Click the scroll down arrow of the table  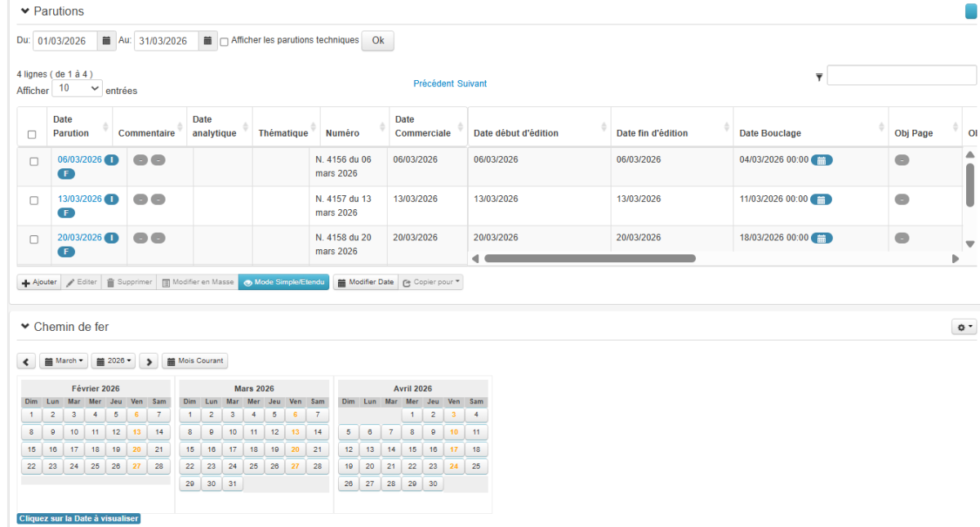[x=970, y=243]
